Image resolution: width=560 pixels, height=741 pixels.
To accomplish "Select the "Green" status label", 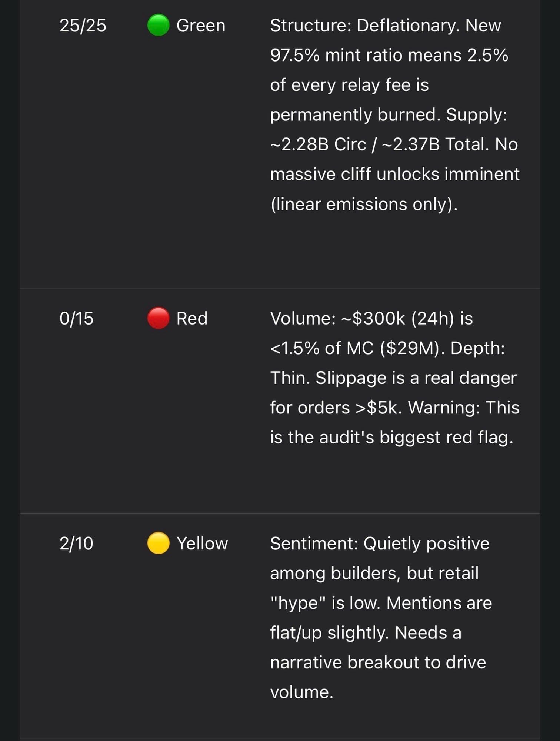I will [x=201, y=26].
